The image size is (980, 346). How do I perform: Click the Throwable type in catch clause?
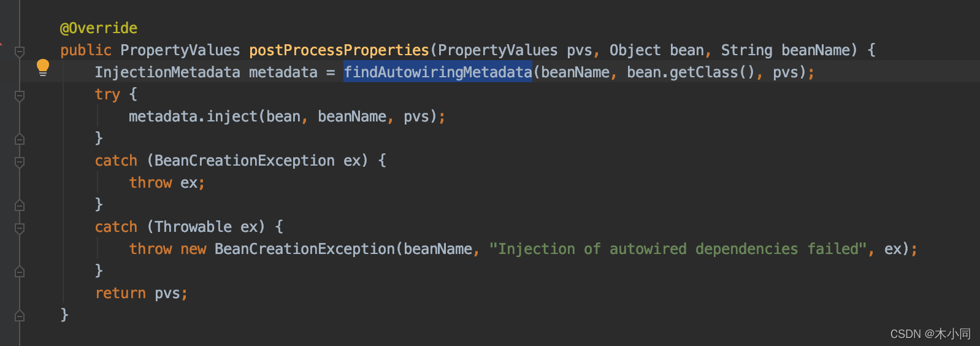(x=193, y=227)
